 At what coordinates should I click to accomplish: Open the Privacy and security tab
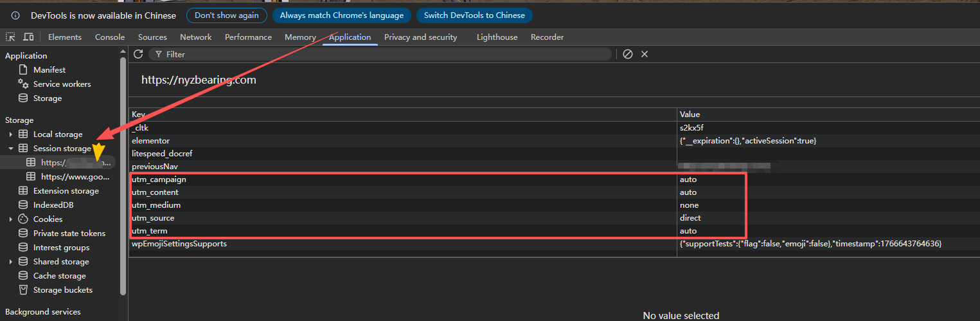420,37
